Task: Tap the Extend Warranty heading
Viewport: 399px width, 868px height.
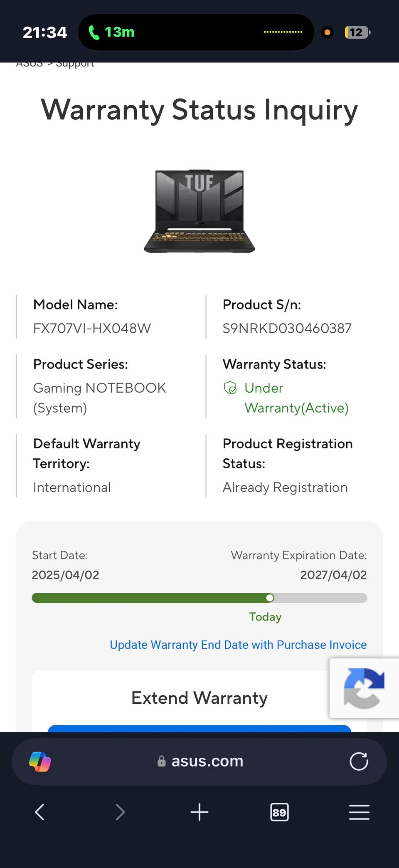Action: (x=199, y=698)
